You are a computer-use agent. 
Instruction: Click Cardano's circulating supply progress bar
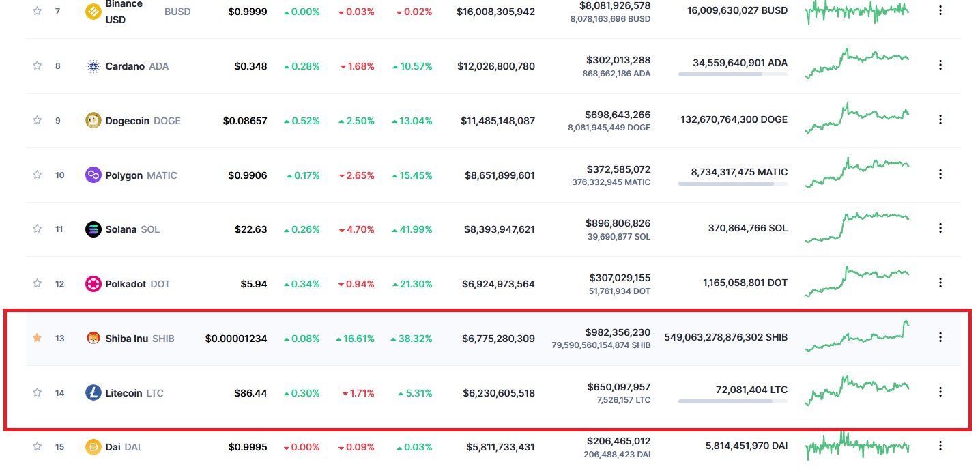[x=733, y=74]
